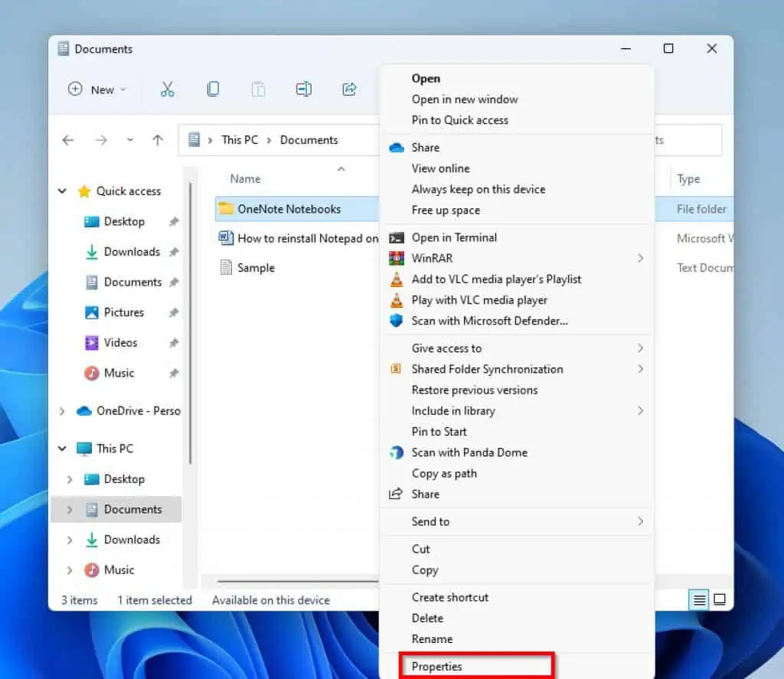784x679 pixels.
Task: Expand the OneDrive - Personal tree node
Action: click(x=63, y=411)
